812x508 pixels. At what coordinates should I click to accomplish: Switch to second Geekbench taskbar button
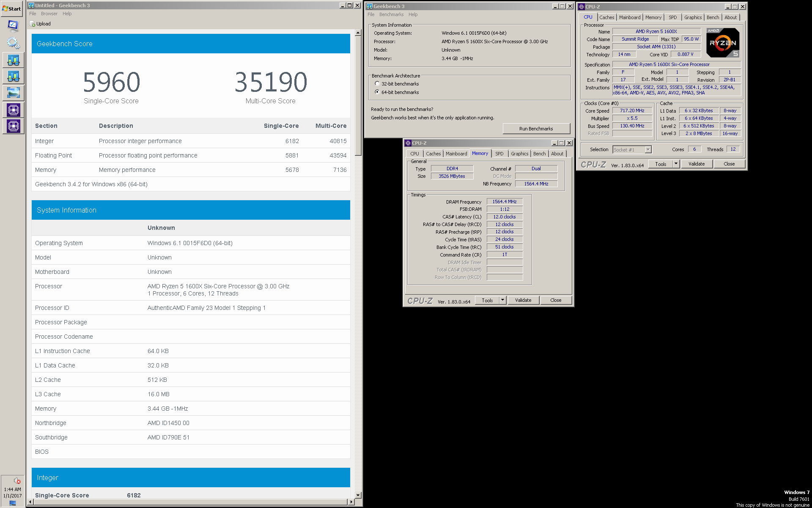coord(13,77)
